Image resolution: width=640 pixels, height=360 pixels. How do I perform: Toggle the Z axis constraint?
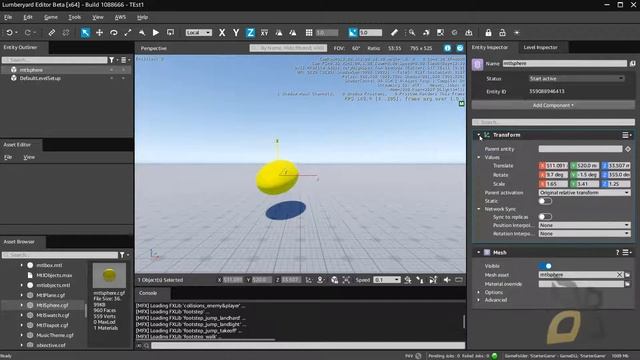[x=250, y=33]
